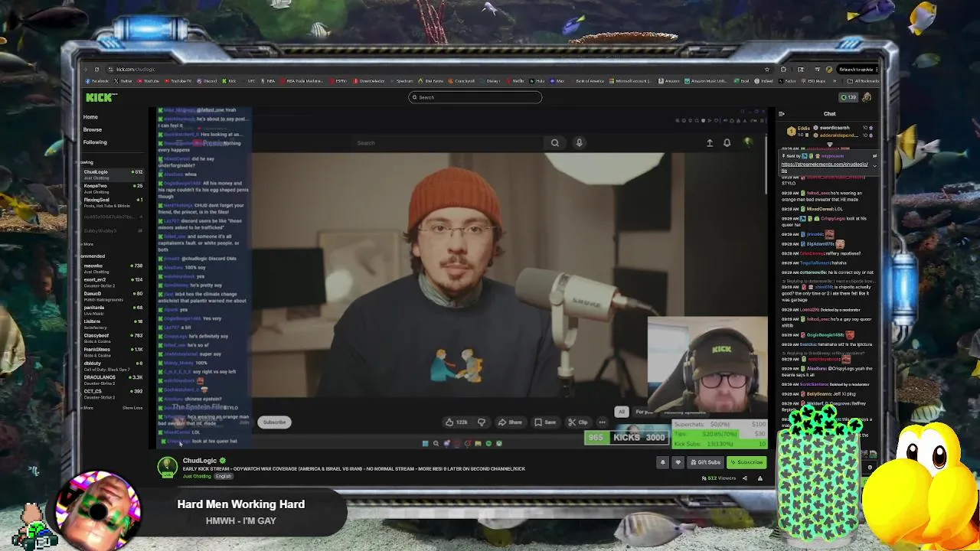Viewport: 980px width, 551px height.
Task: Like the YouTube video with thumbs up
Action: pyautogui.click(x=456, y=422)
